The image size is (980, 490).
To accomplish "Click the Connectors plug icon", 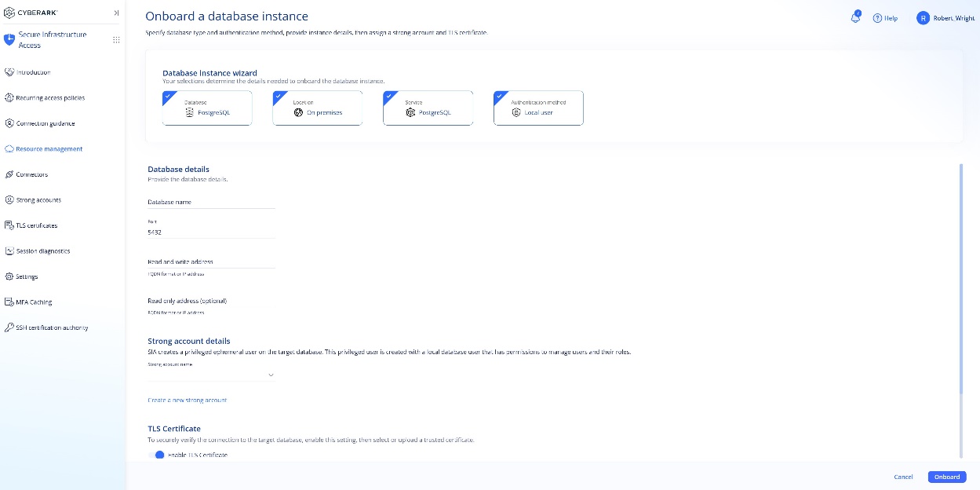I will click(9, 174).
